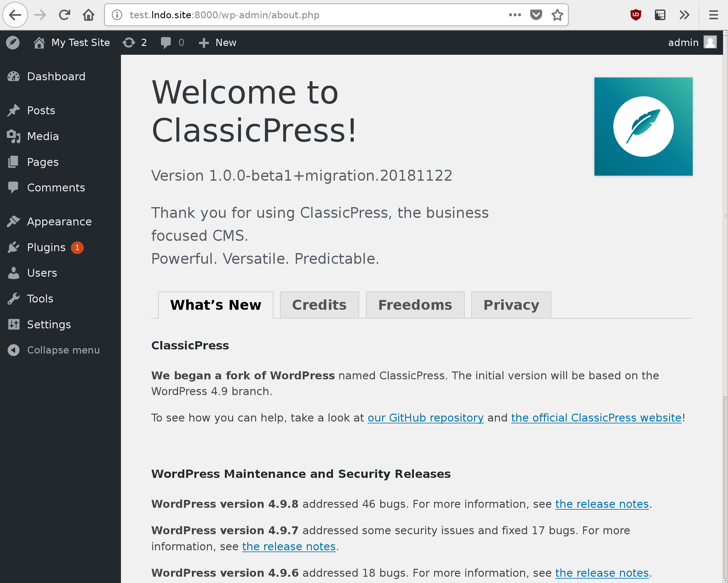Open the official ClassicPress website link
This screenshot has height=583, width=728.
tap(596, 418)
